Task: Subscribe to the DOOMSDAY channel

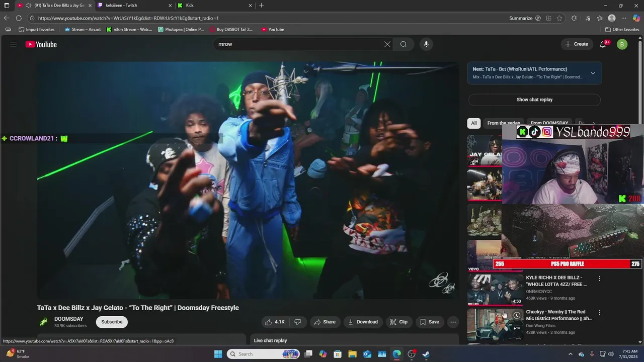Action: click(x=112, y=322)
